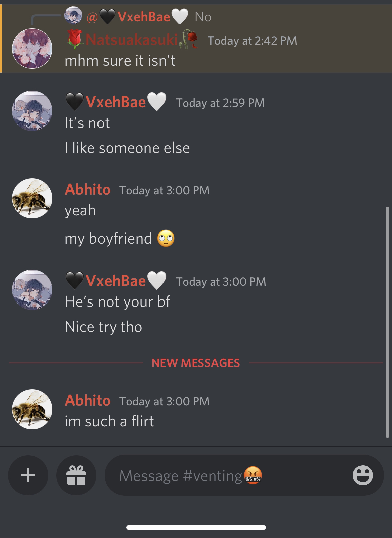Open VxehBae's avatar at 2:59 PM
This screenshot has height=538, width=392.
32,111
